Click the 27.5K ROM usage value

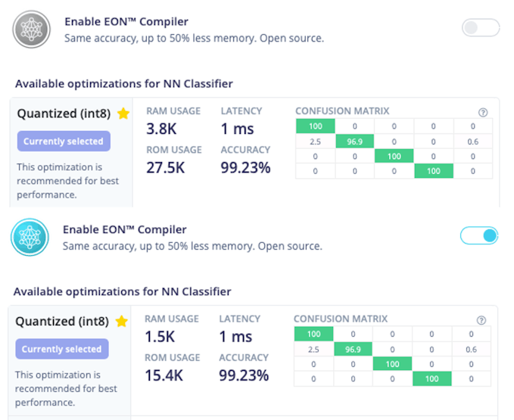click(165, 167)
